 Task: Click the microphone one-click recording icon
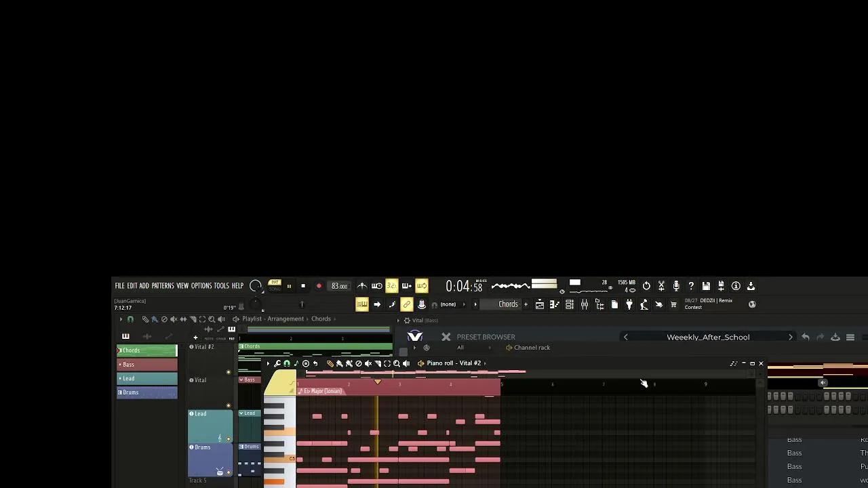(x=676, y=286)
